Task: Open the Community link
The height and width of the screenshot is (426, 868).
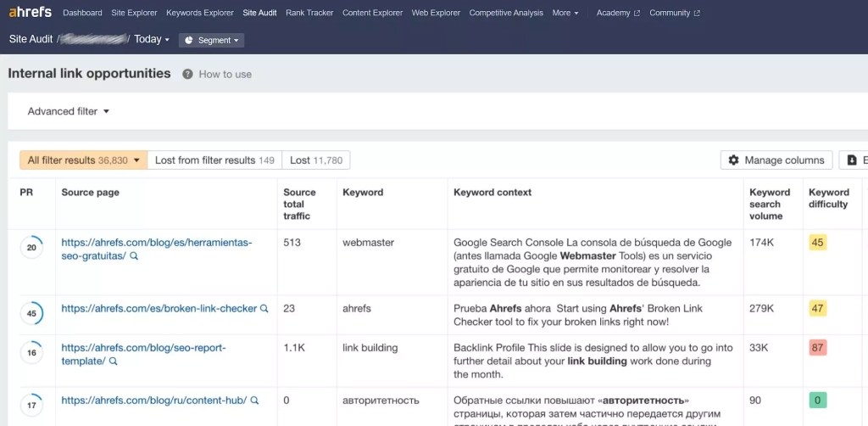Action: (x=674, y=13)
